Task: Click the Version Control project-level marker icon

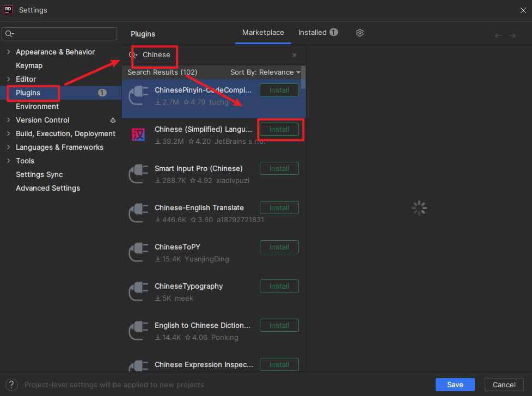Action: click(x=113, y=120)
